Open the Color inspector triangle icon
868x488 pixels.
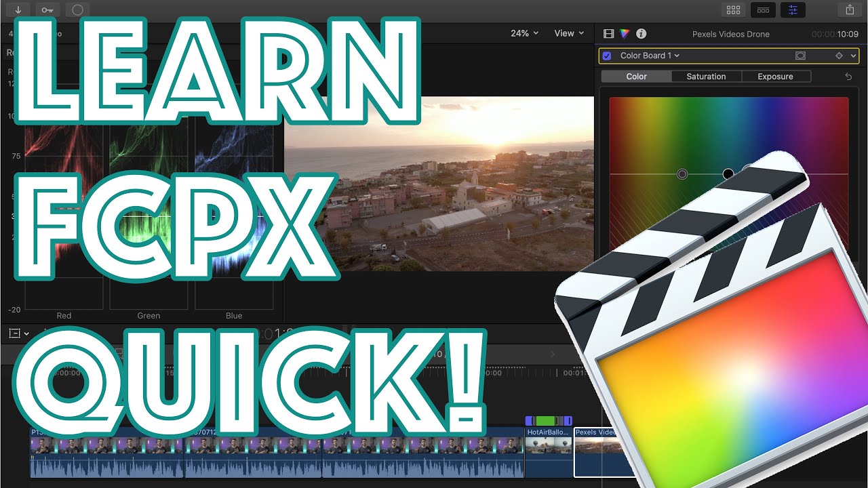pyautogui.click(x=625, y=34)
